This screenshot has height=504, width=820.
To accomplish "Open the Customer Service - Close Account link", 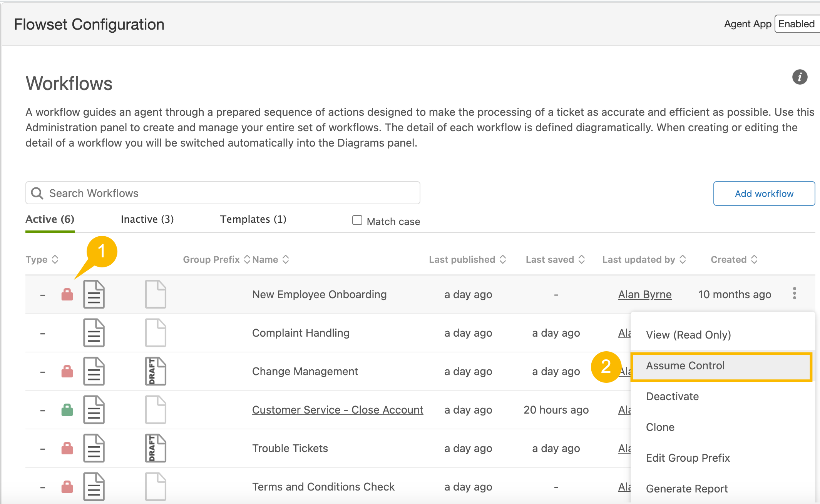I will pyautogui.click(x=338, y=410).
